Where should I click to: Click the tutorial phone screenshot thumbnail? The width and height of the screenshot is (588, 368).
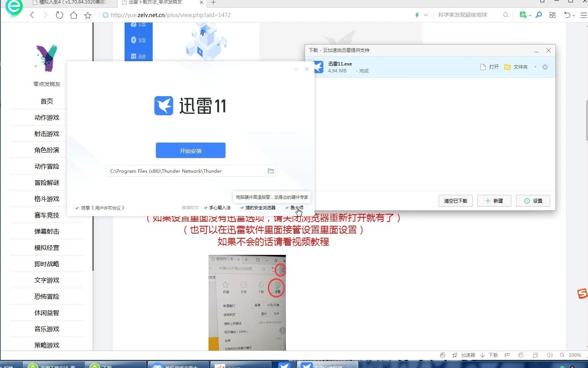(x=247, y=303)
